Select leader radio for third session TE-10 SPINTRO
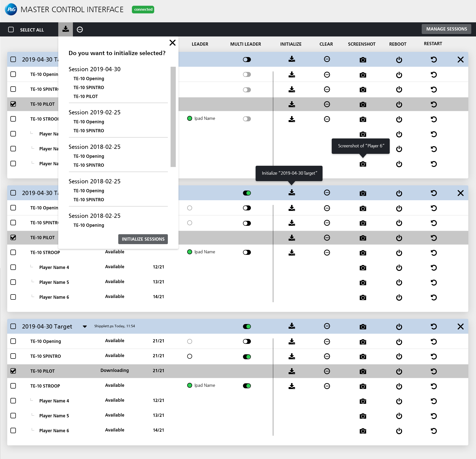Screen dimensions: 476x459 (x=190, y=356)
